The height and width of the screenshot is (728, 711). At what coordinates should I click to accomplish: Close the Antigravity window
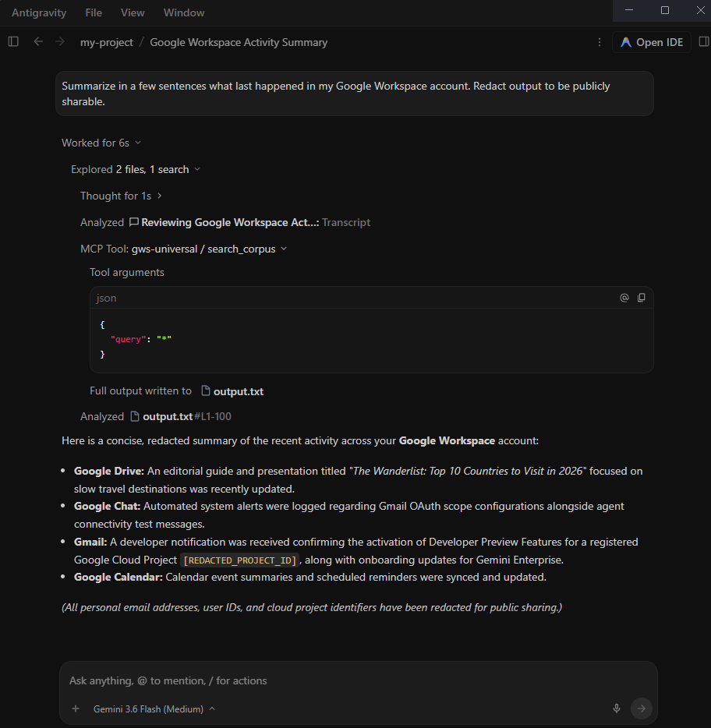click(x=700, y=10)
